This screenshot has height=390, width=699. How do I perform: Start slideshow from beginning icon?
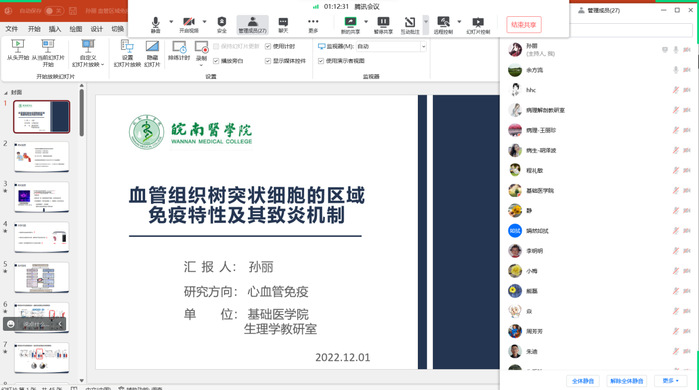click(17, 45)
